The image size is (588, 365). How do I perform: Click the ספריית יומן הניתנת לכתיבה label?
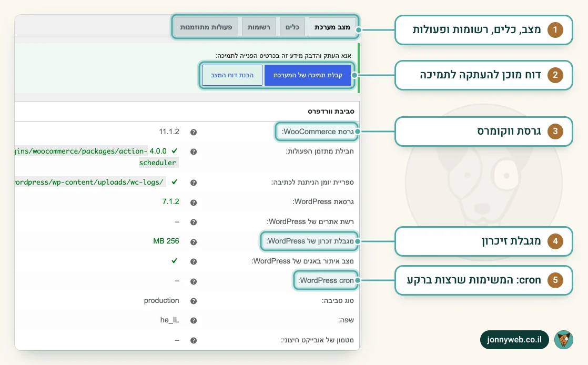[x=312, y=182]
